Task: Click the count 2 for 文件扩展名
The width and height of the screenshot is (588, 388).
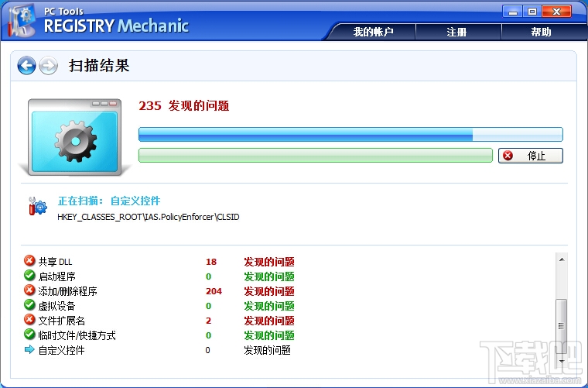Action: tap(208, 321)
